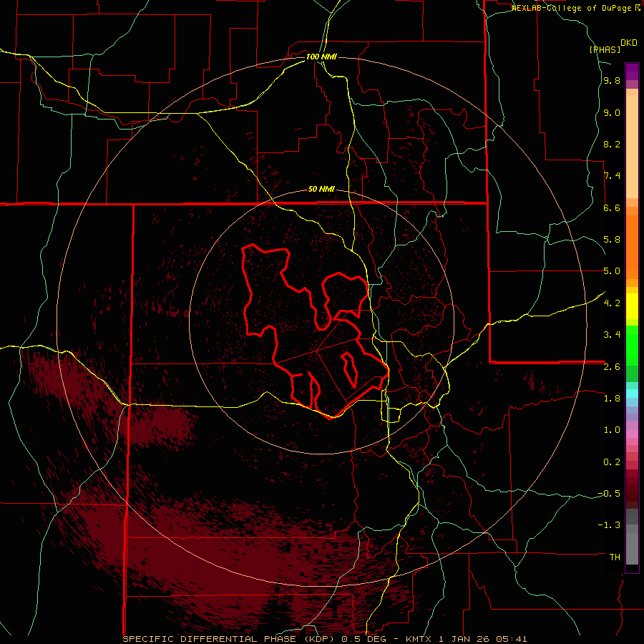This screenshot has height=644, width=644.
Task: Select the 8.2 scale value
Action: 612,144
